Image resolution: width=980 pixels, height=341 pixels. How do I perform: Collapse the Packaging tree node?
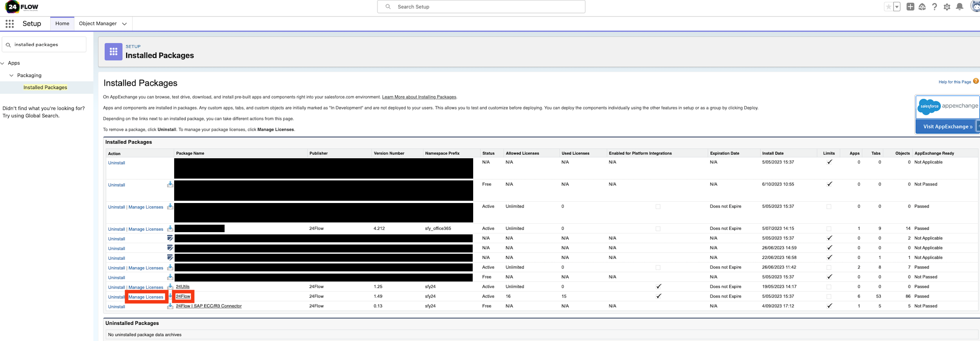[x=12, y=75]
